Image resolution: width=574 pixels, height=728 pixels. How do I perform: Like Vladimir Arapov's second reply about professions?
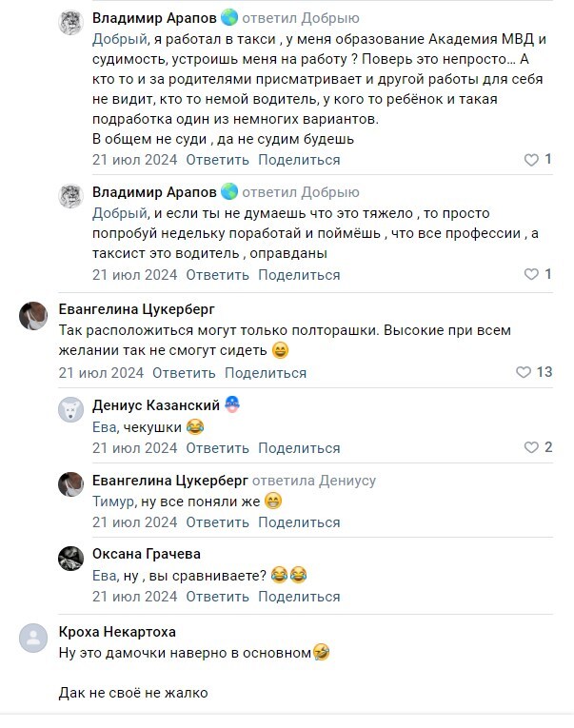[x=532, y=274]
